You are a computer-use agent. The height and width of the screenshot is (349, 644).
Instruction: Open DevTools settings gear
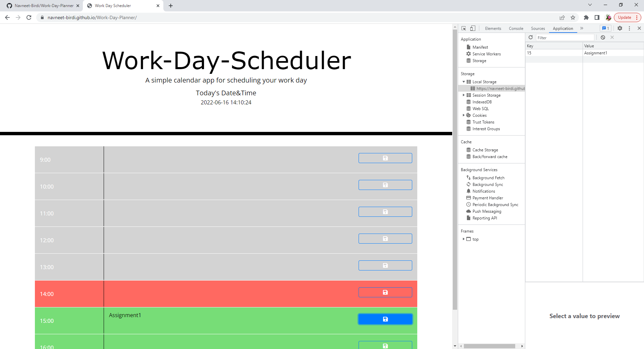[x=620, y=29]
